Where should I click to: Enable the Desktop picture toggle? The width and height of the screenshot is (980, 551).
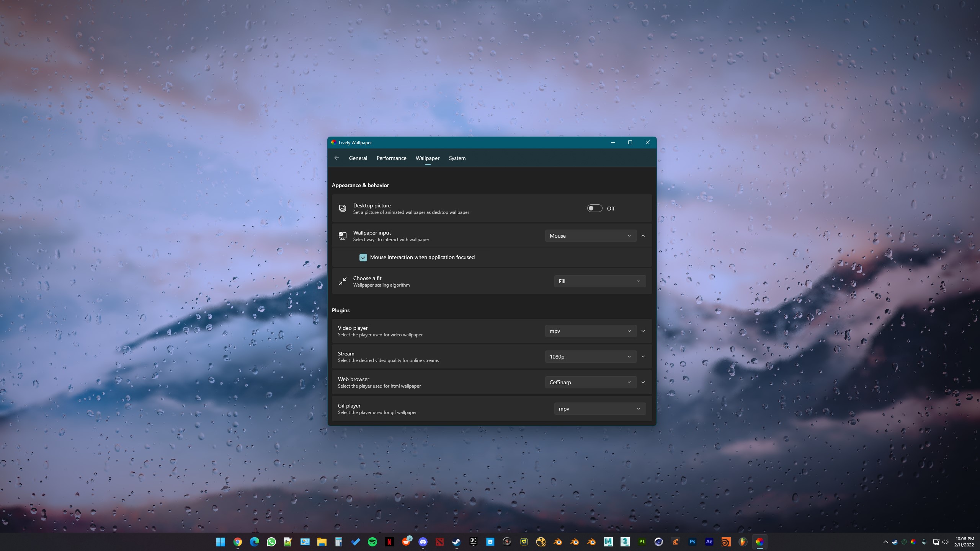tap(594, 208)
